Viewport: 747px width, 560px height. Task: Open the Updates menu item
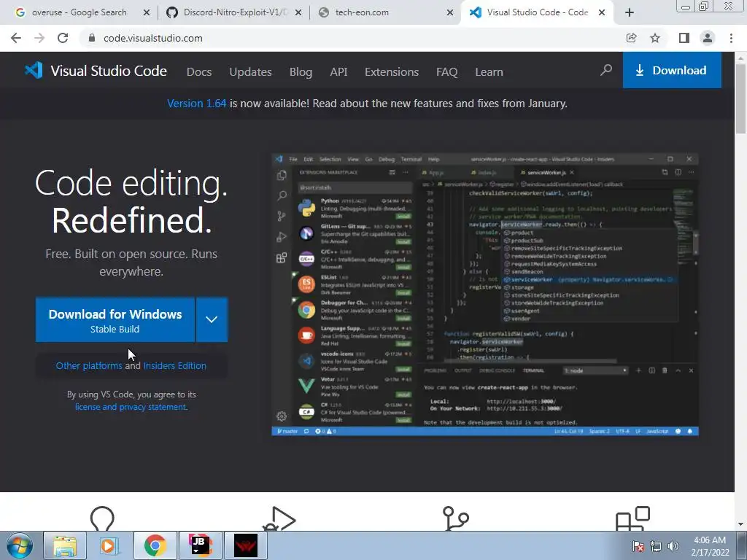click(251, 72)
